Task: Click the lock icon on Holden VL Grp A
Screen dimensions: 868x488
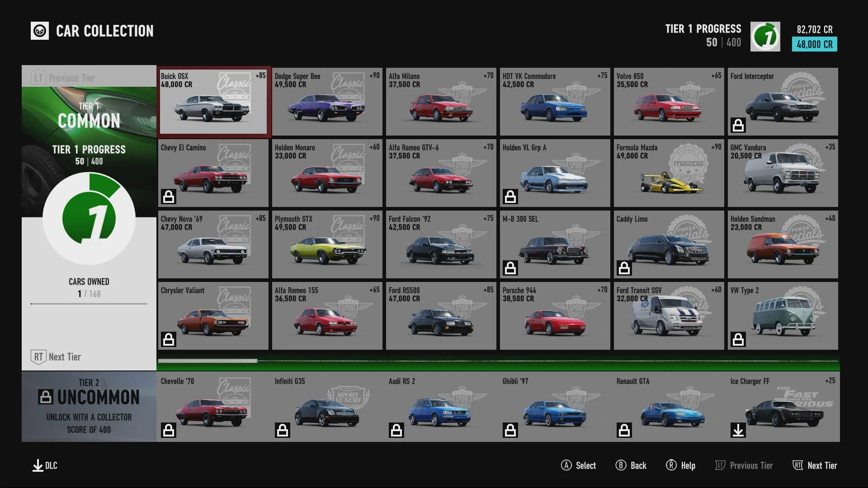Action: [510, 197]
